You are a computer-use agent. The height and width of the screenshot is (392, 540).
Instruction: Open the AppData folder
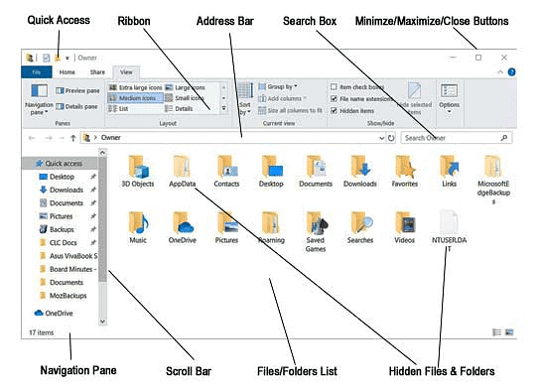[x=183, y=172]
